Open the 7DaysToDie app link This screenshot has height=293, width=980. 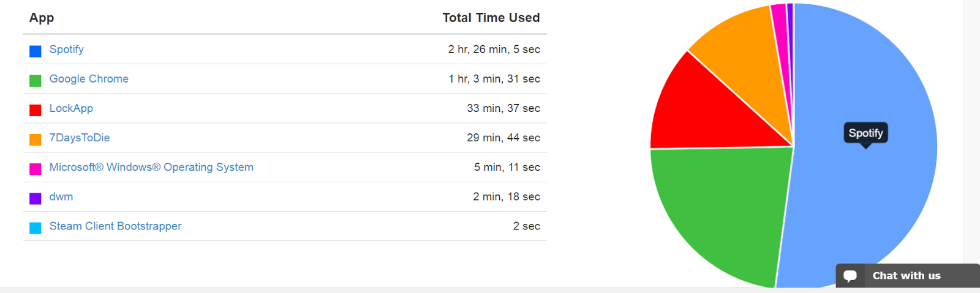[x=80, y=138]
